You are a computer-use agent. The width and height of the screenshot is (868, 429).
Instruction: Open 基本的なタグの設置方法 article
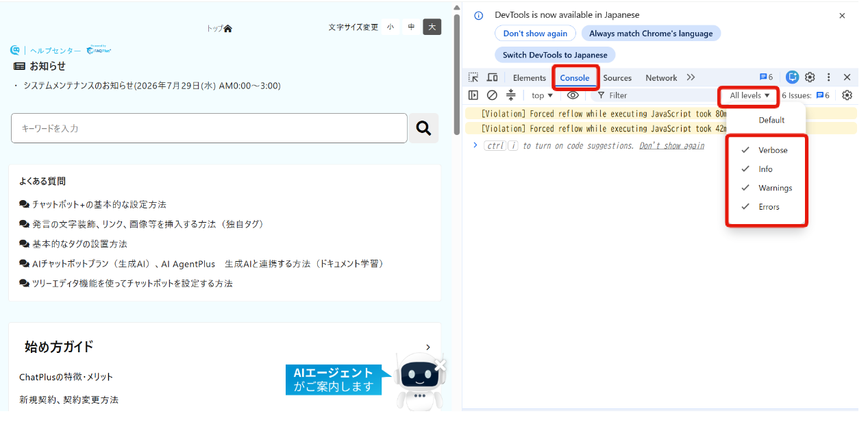(x=79, y=244)
